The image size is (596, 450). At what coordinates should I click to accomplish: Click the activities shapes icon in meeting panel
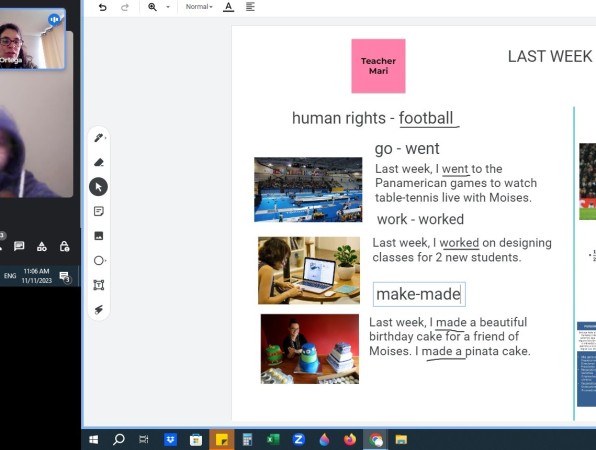(42, 247)
